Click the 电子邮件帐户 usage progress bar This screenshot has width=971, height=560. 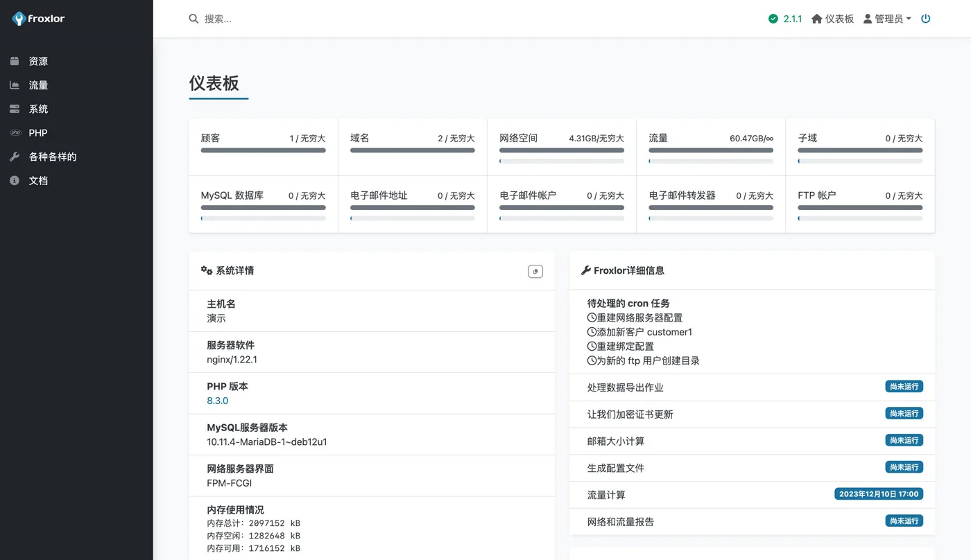coord(562,207)
